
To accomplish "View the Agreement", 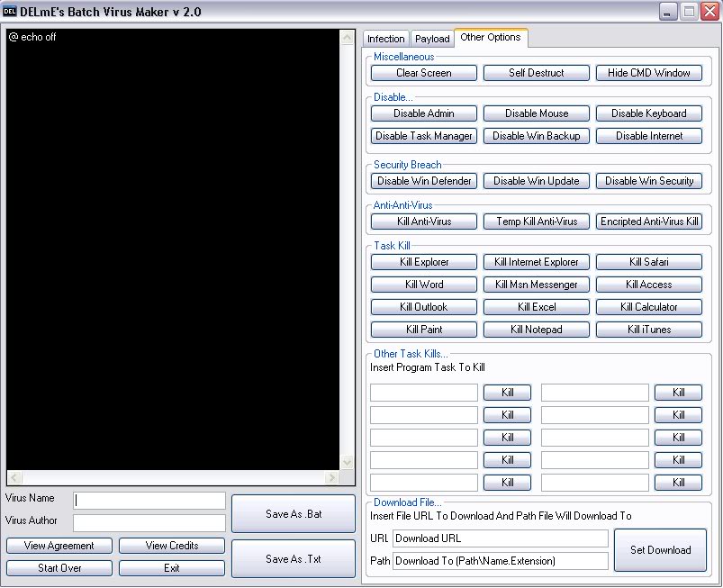I will click(x=59, y=546).
